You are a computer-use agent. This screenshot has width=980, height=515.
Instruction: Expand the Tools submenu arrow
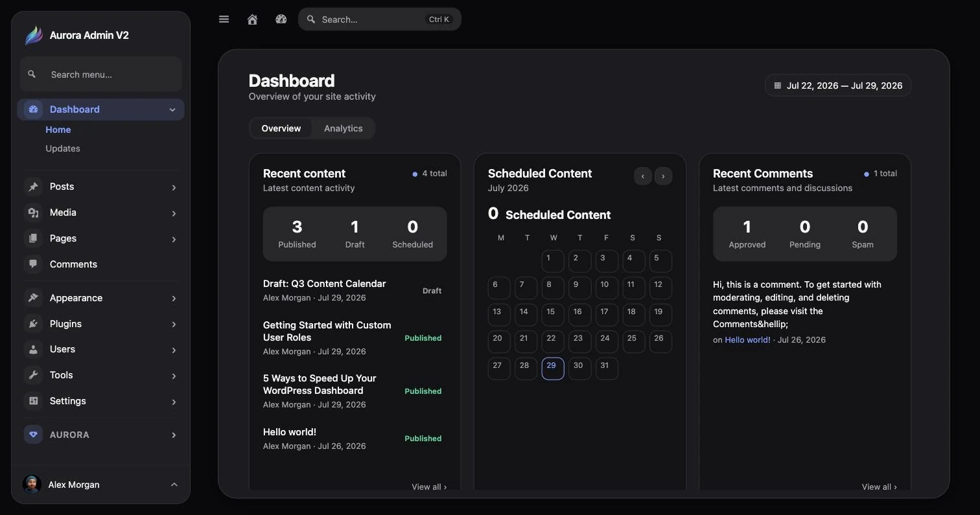coord(174,376)
